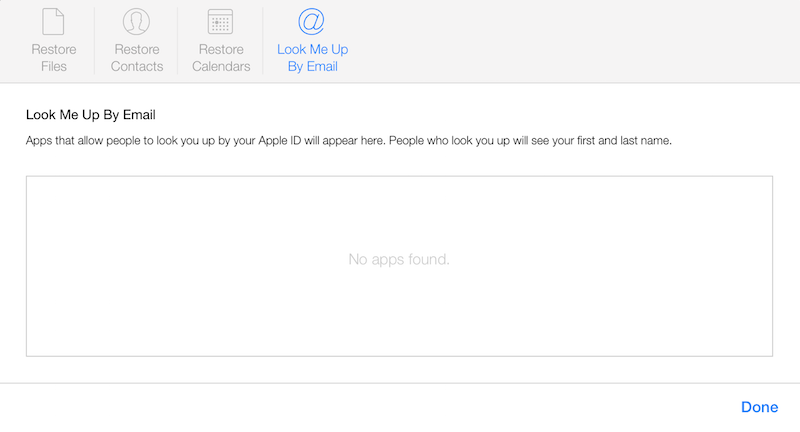Image resolution: width=800 pixels, height=432 pixels.
Task: Select the Look Me Up By Email tab label
Action: [313, 58]
